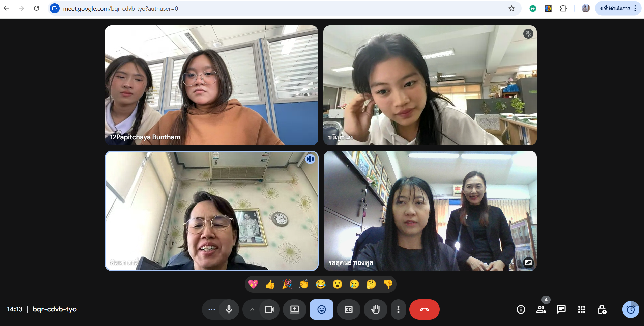Show the people list
The height and width of the screenshot is (326, 644).
pyautogui.click(x=541, y=309)
